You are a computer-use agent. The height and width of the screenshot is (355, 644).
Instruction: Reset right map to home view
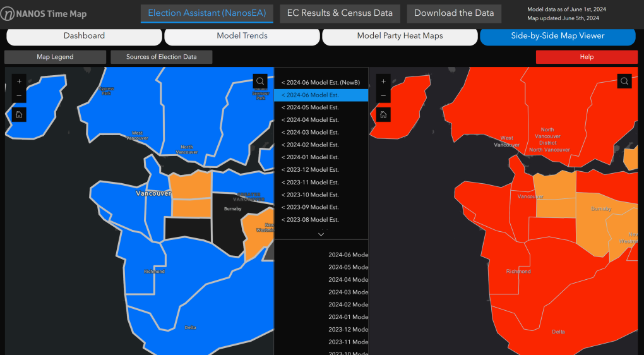[x=383, y=114]
